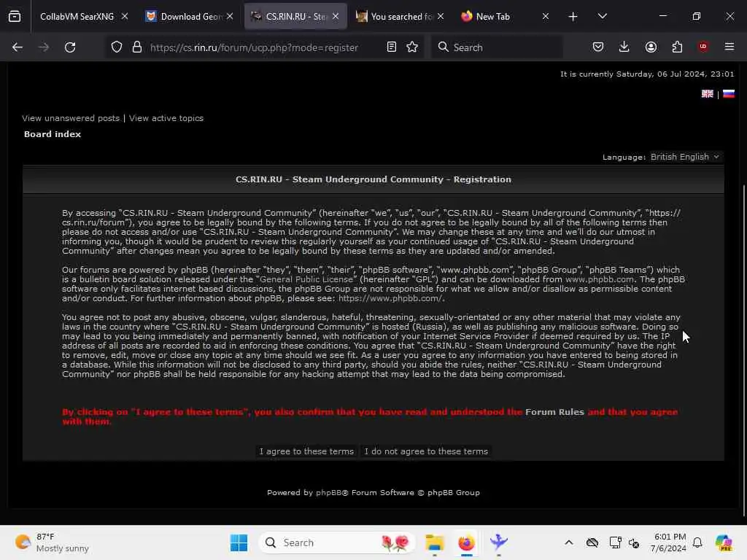List all tabs dropdown arrow
Viewport: 747px width, 560px height.
603,16
